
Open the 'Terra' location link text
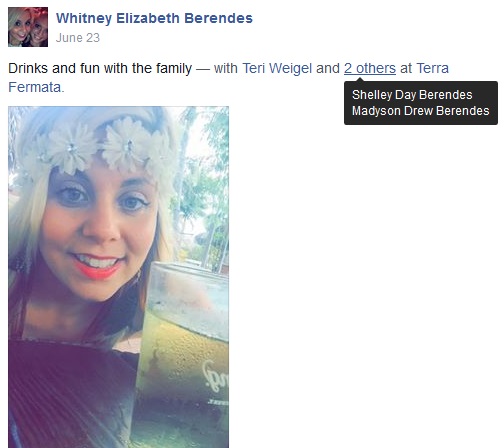point(433,68)
